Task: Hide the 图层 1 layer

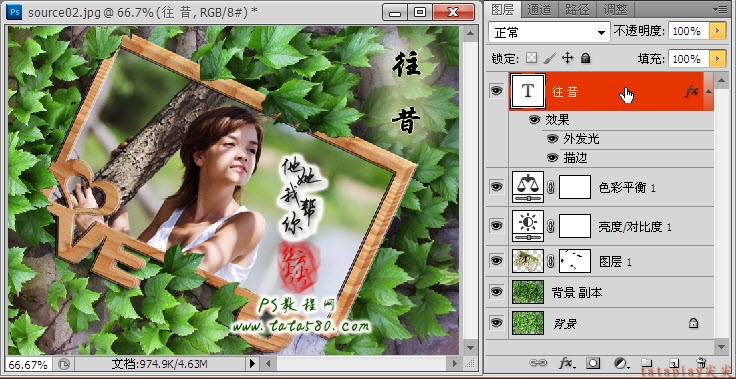Action: tap(496, 262)
